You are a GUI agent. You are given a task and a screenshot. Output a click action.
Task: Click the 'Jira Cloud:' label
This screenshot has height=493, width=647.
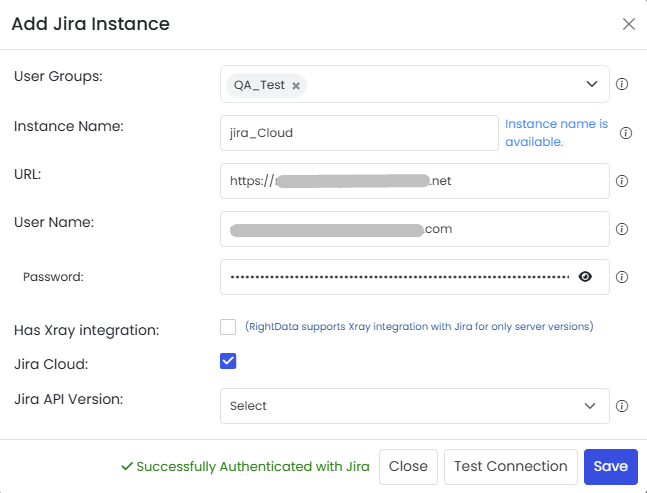pos(51,364)
